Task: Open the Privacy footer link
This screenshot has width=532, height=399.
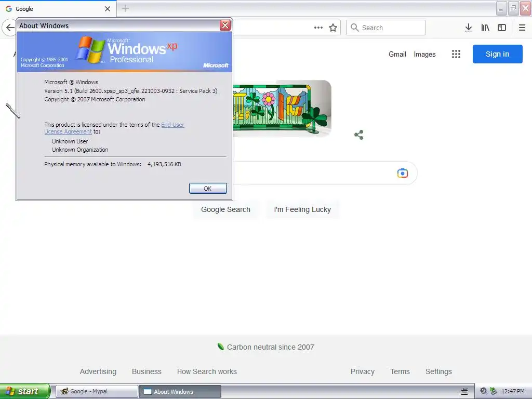Action: [362, 371]
